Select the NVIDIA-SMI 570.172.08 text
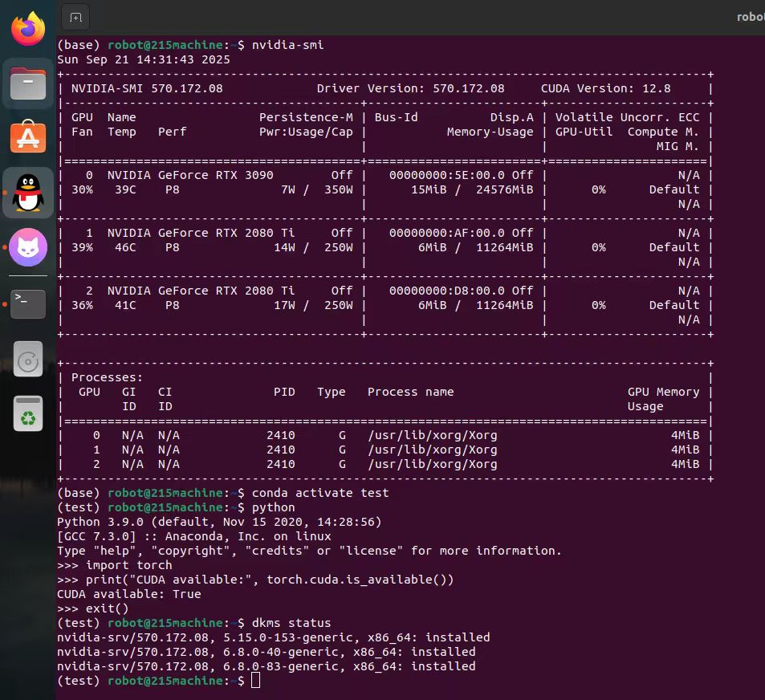The height and width of the screenshot is (700, 765). pos(147,88)
